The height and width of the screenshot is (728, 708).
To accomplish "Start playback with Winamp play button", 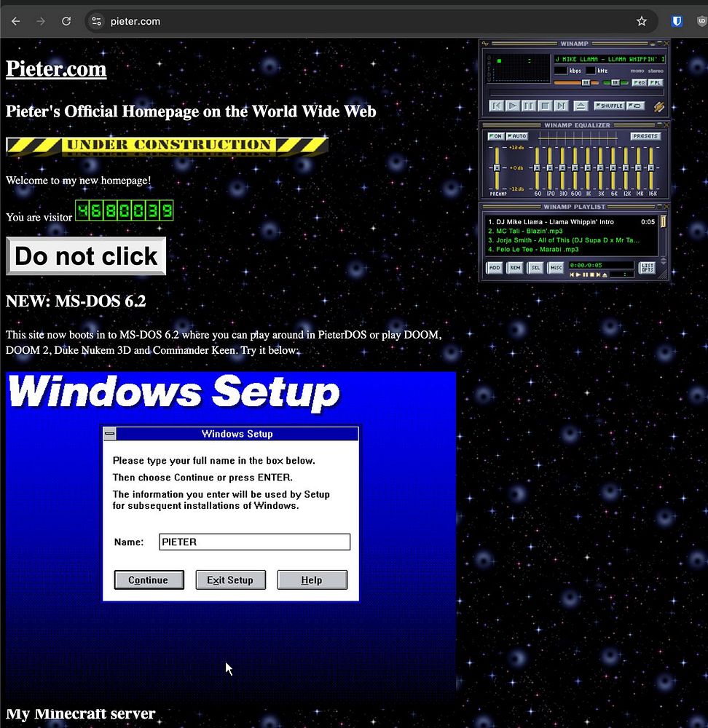I will [x=513, y=106].
